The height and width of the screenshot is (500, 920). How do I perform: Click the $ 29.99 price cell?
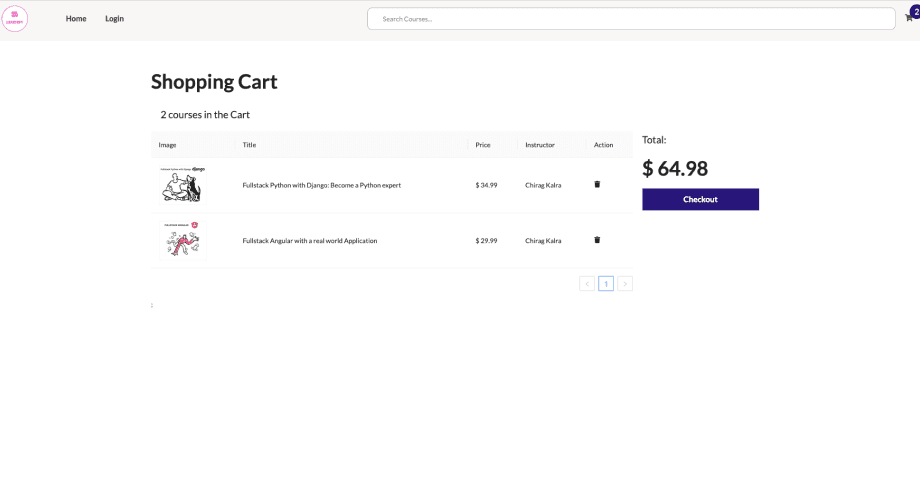pyautogui.click(x=486, y=241)
